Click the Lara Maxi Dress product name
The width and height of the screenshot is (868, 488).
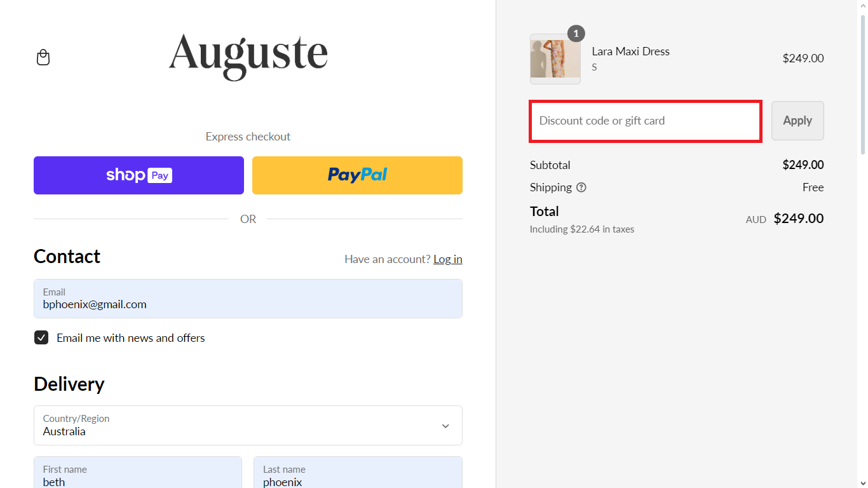630,51
